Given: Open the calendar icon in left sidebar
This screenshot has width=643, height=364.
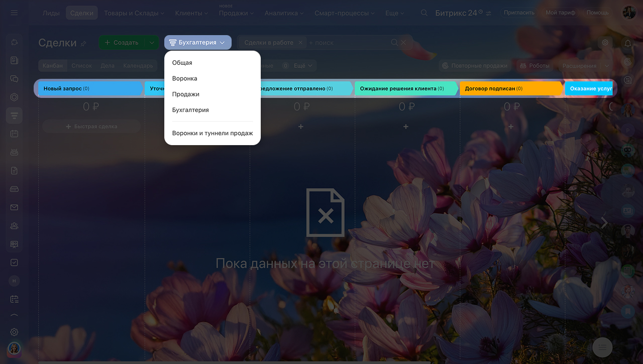Looking at the screenshot, I should coord(14,134).
